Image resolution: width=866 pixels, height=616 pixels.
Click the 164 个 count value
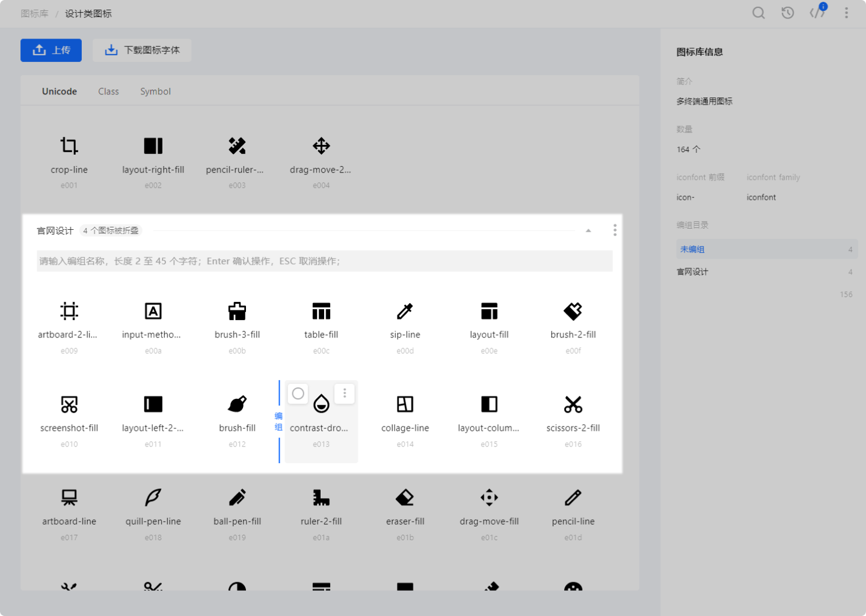coord(689,149)
